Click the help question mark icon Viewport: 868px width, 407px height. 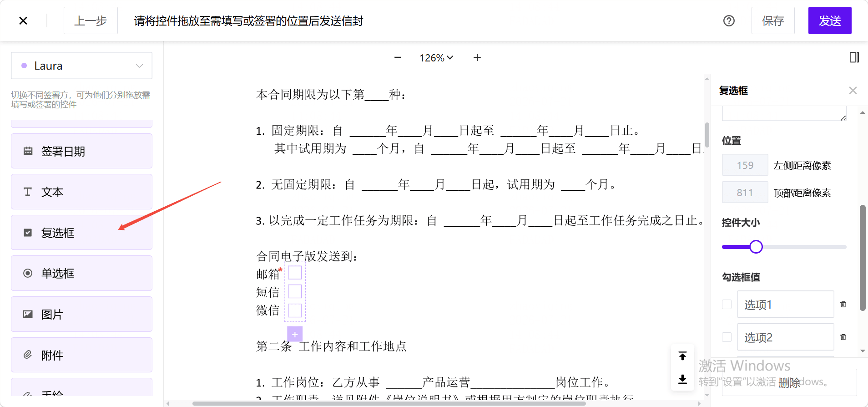[x=729, y=21]
